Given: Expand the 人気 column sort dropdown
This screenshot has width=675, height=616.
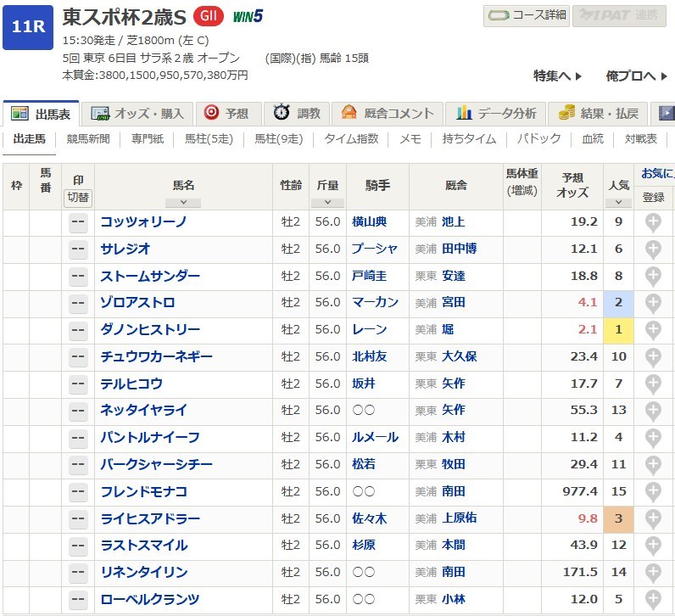Looking at the screenshot, I should click(x=618, y=203).
